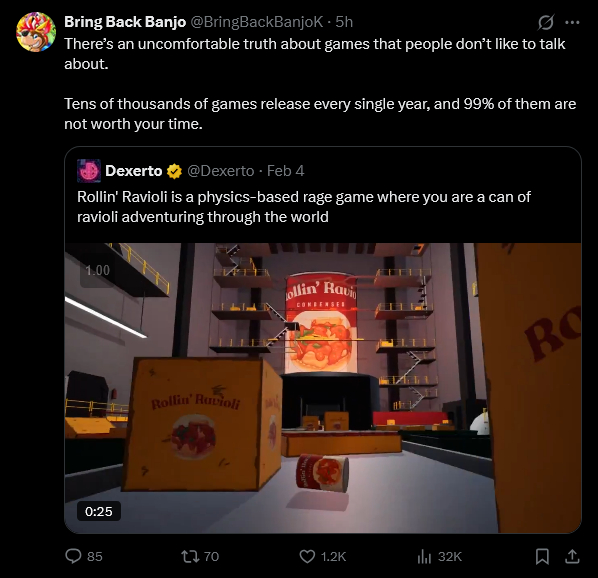
Task: Open Bring Back Banjo profile avatar
Action: tap(36, 32)
